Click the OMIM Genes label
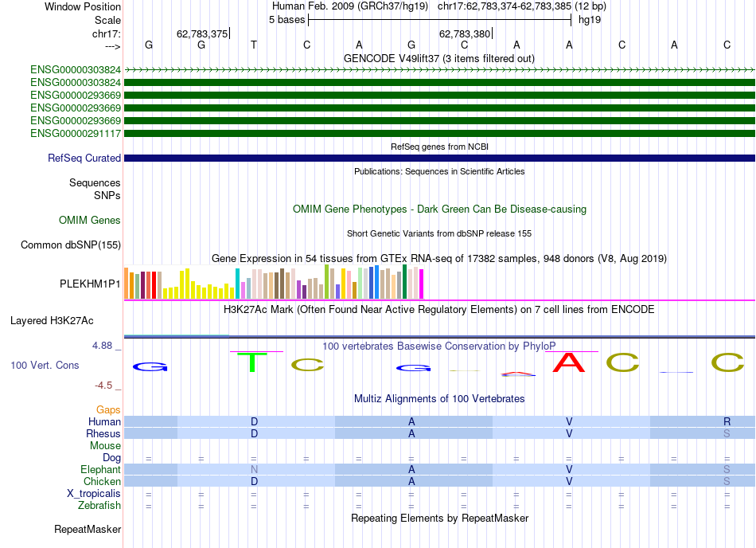 89,221
